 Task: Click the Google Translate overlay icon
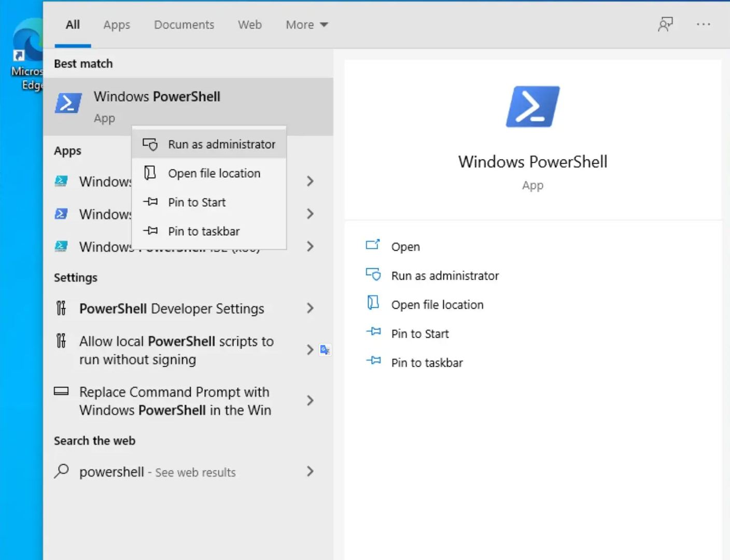pos(325,350)
